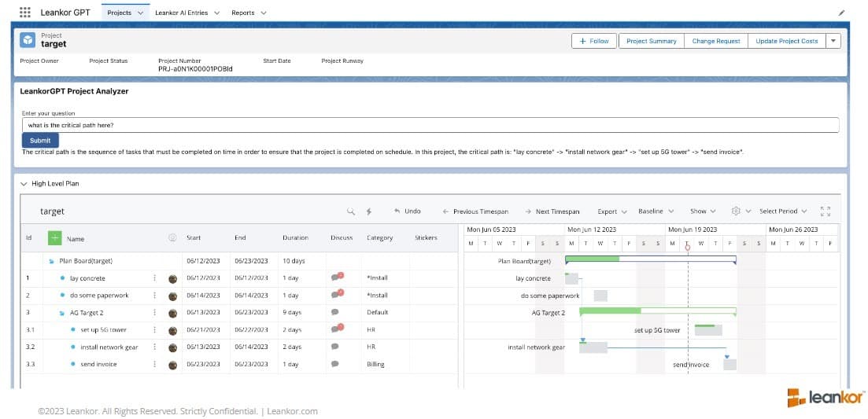Open more actions dropdown beside Update Project Costs

(833, 41)
